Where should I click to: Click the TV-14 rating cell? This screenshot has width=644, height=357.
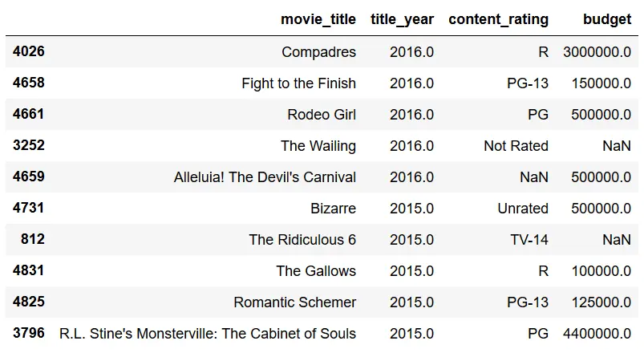click(529, 240)
